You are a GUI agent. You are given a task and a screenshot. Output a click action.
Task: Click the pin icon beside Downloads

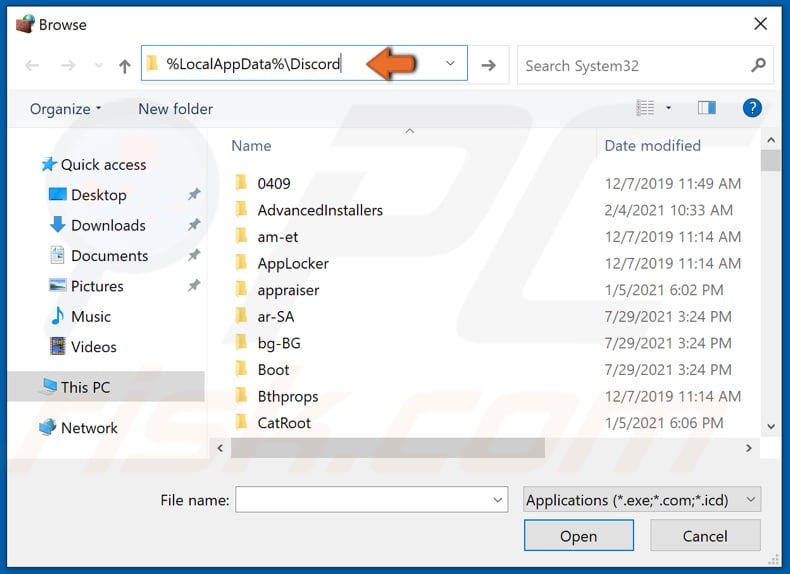click(x=194, y=225)
